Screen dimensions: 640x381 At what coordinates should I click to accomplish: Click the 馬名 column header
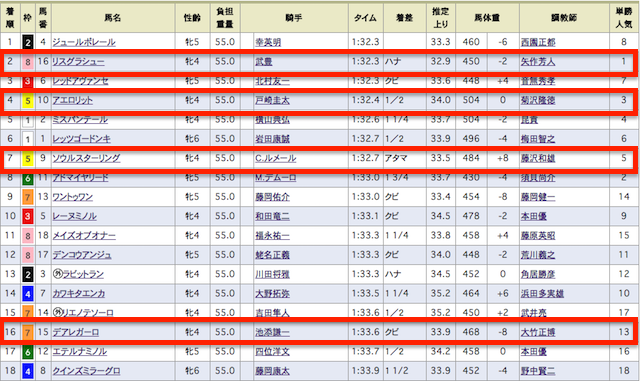[113, 18]
